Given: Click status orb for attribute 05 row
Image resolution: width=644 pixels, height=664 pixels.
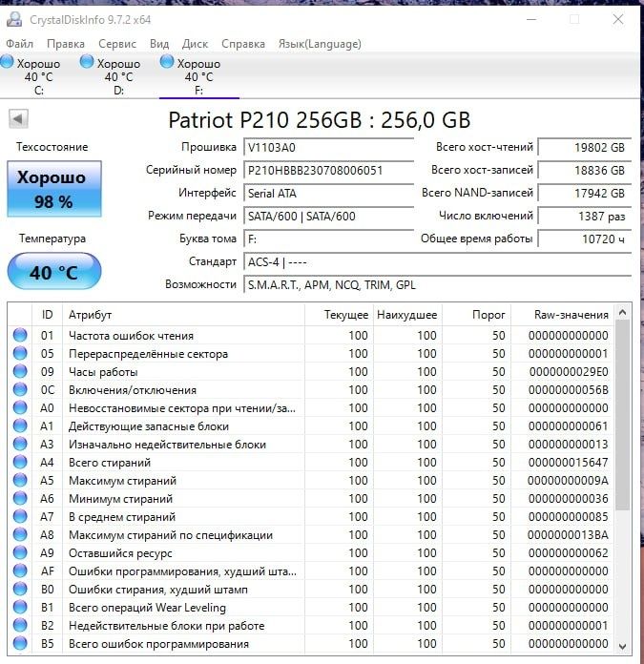Looking at the screenshot, I should [20, 353].
